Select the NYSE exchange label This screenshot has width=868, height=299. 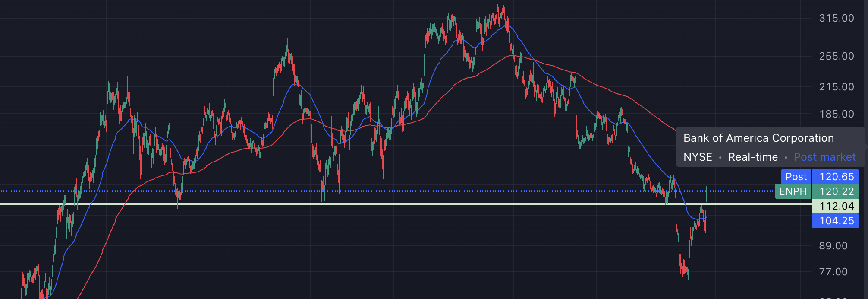click(x=698, y=157)
